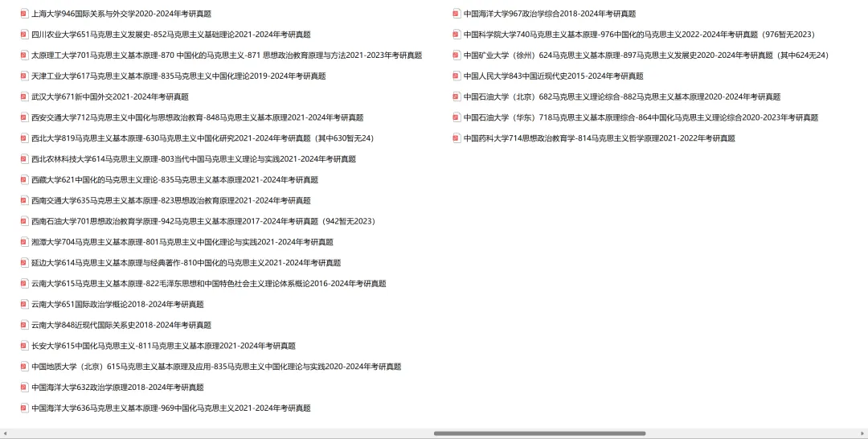The height and width of the screenshot is (439, 868).
Task: Select file 西南交通大学635马克思主义基本原理-823 name
Action: point(171,200)
